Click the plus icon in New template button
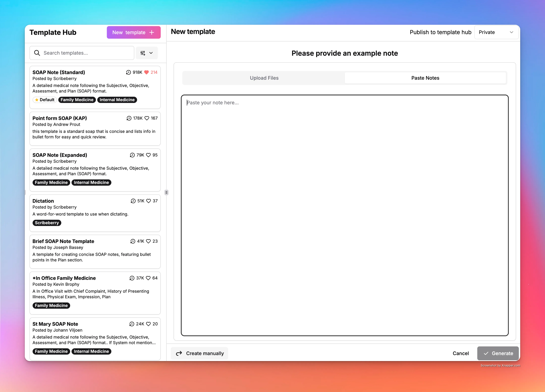This screenshot has height=392, width=545. (x=152, y=32)
